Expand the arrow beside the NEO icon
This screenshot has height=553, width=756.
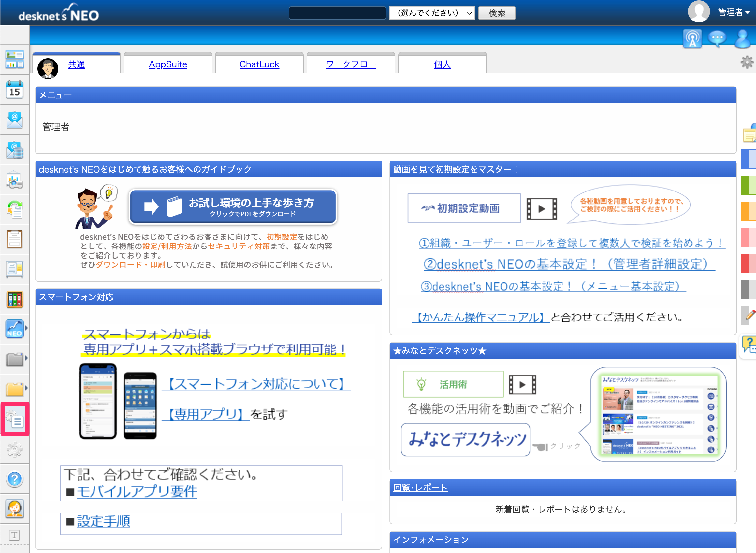coord(26,328)
